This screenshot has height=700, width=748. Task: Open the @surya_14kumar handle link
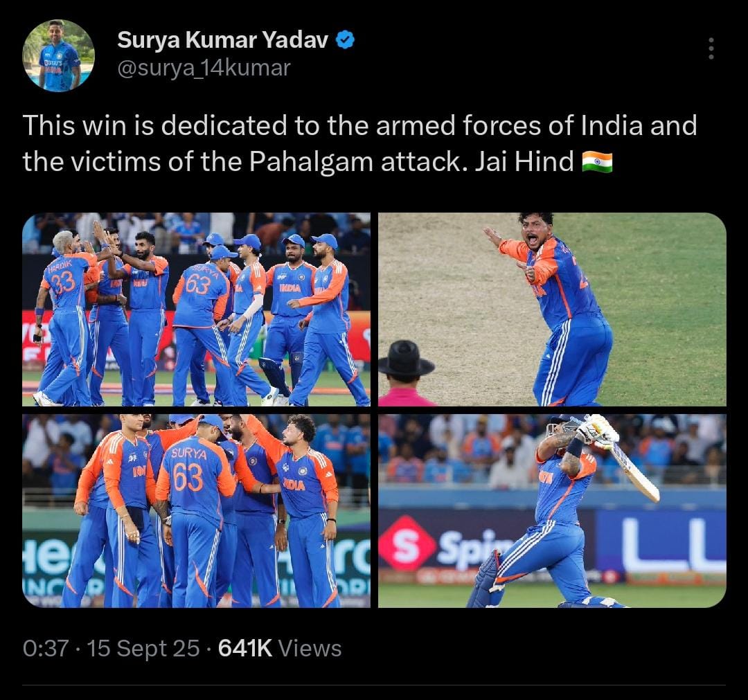(204, 68)
